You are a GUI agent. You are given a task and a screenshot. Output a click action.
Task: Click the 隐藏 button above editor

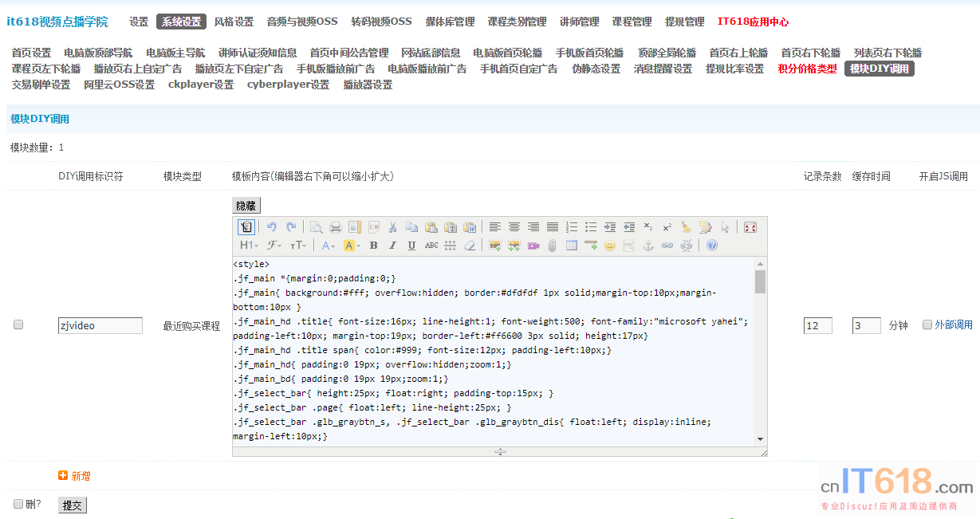tap(246, 206)
